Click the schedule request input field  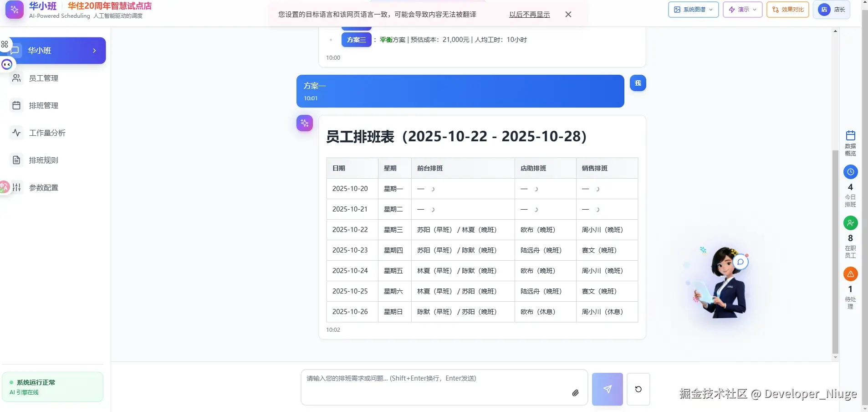point(444,387)
